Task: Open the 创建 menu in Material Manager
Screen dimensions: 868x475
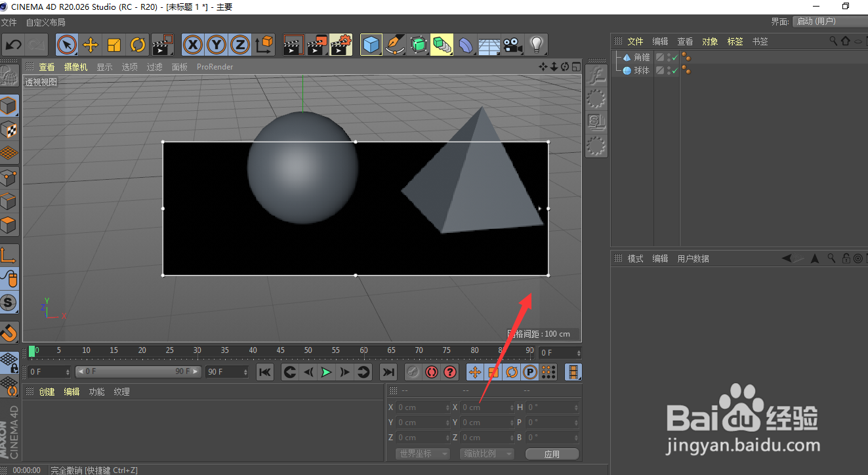Action: (x=47, y=392)
